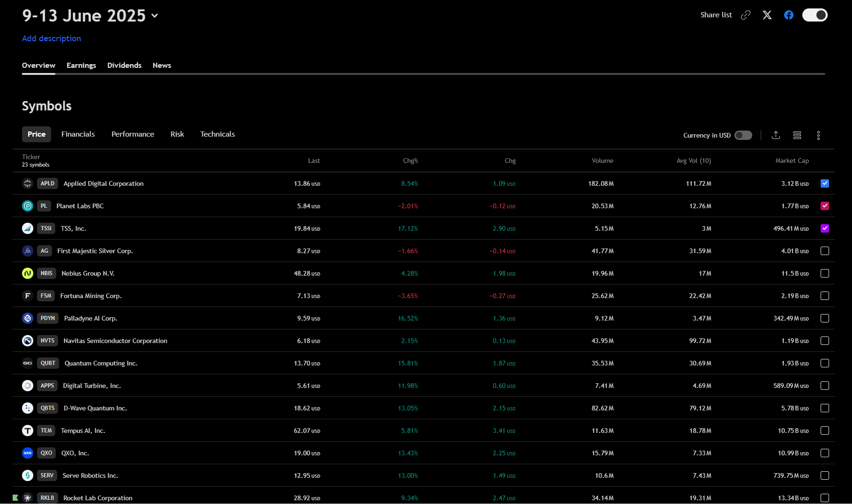
Task: Click the Digital Turbine logo icon
Action: [x=28, y=386]
